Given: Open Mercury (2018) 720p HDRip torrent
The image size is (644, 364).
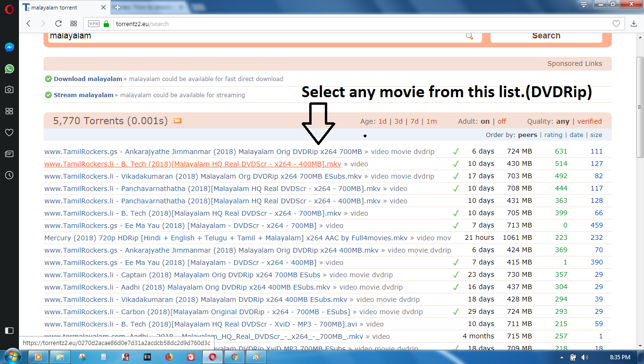Looking at the screenshot, I should [x=226, y=238].
